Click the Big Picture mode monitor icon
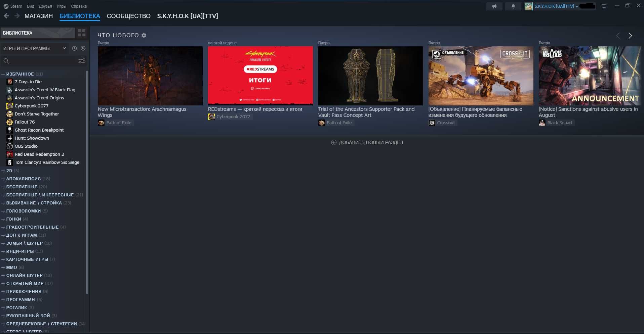This screenshot has width=644, height=334. click(604, 6)
